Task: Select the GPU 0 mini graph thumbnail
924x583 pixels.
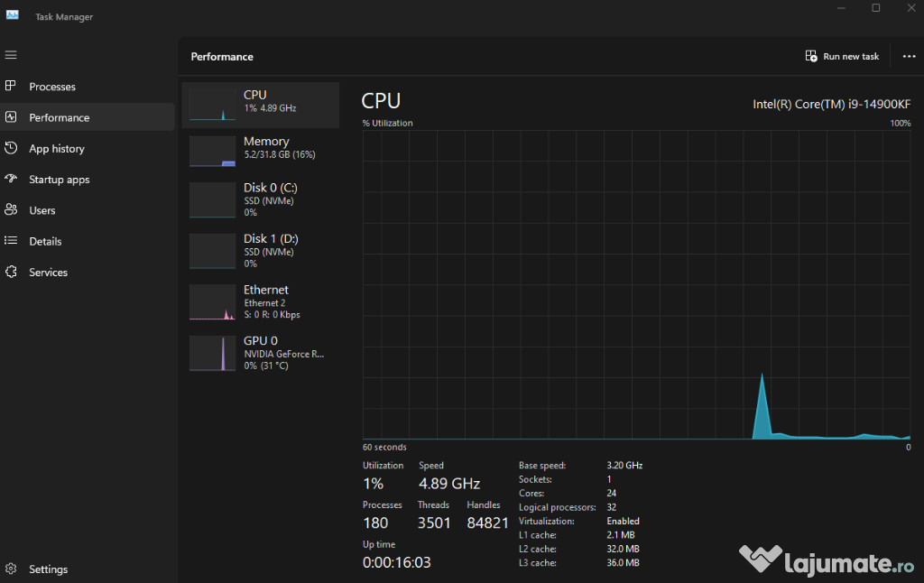Action: (212, 354)
